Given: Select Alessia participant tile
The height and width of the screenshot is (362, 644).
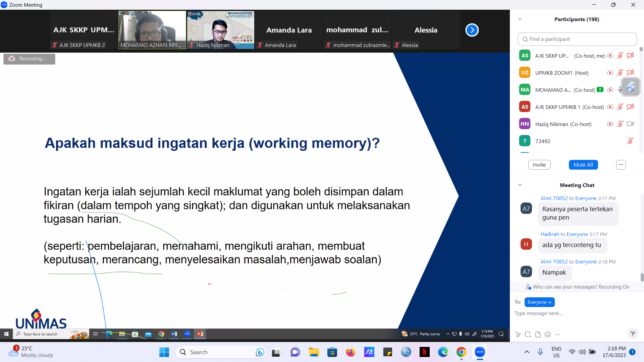Looking at the screenshot, I should click(426, 30).
